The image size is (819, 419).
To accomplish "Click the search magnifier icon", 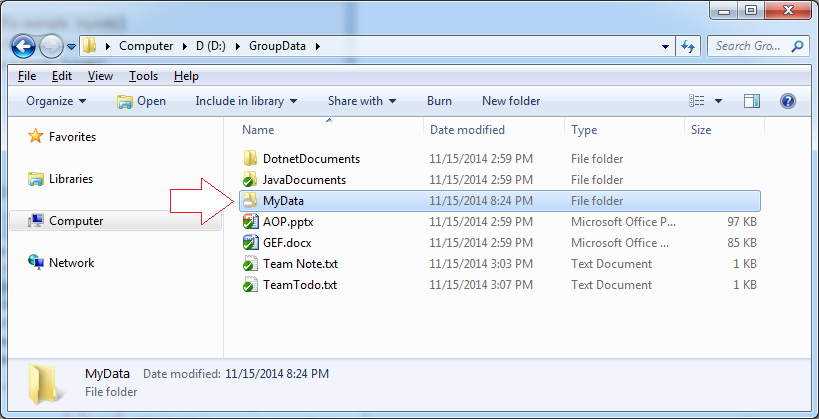I will pyautogui.click(x=797, y=46).
